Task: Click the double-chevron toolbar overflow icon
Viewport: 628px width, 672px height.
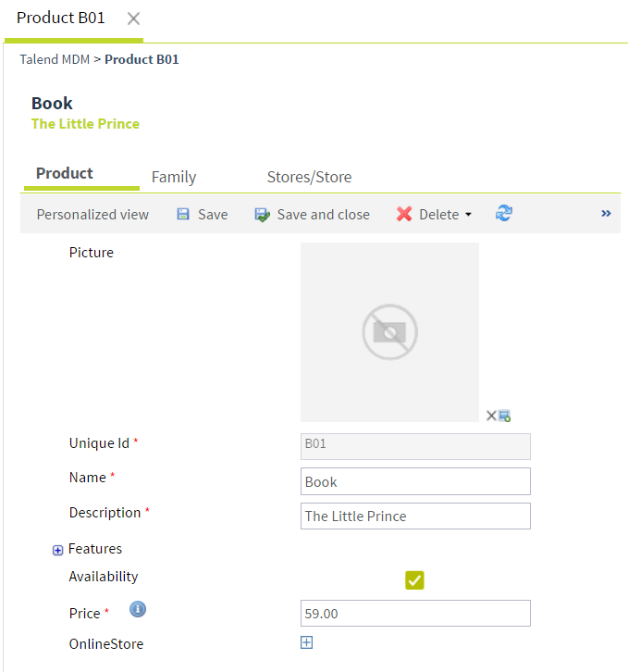Action: (x=606, y=213)
